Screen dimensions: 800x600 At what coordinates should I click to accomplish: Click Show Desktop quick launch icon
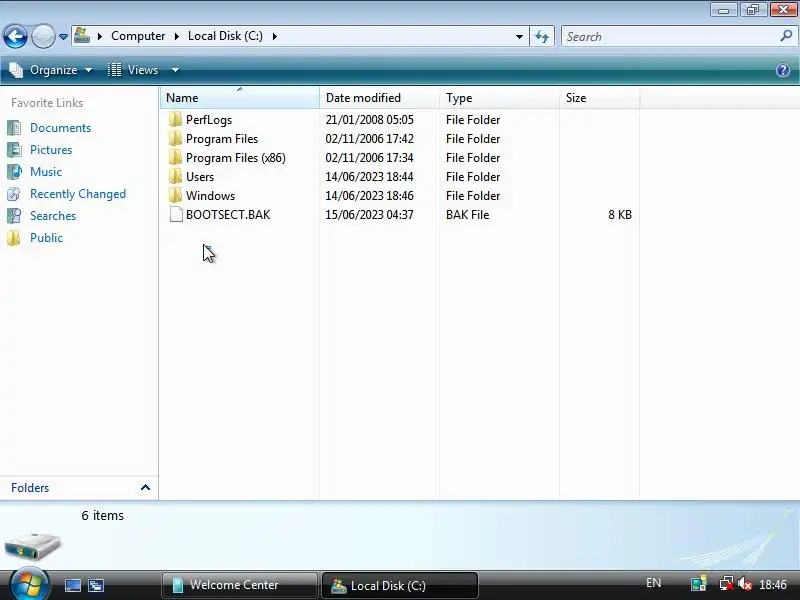72,585
